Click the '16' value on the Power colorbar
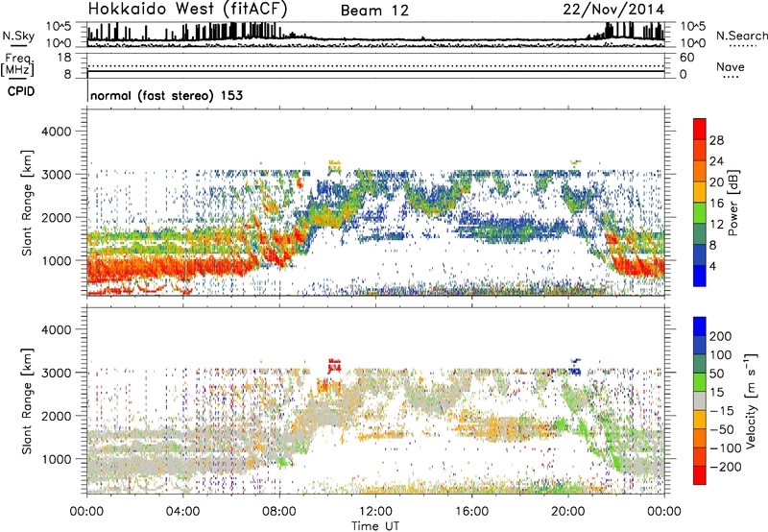This screenshot has width=768, height=532. [716, 204]
